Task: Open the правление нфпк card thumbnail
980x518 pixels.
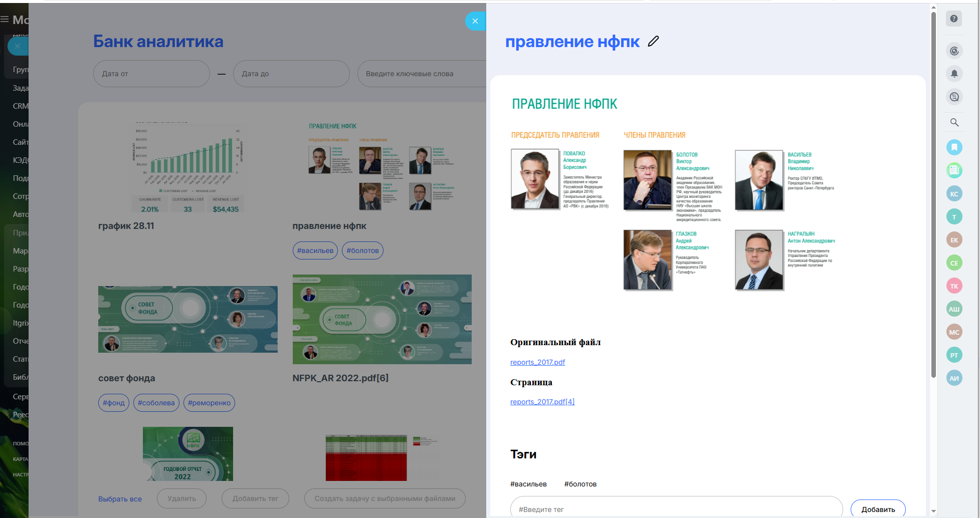Action: [382, 167]
